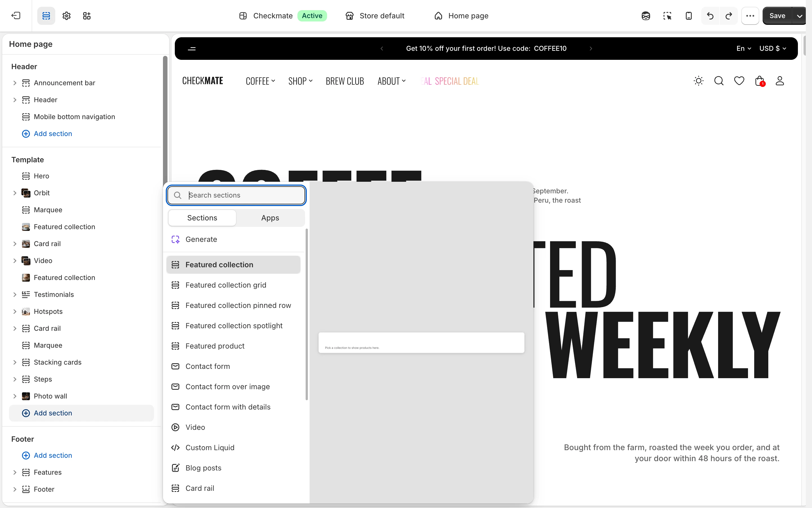Select the Hero section in sidebar
This screenshot has height=508, width=812.
[x=81, y=176]
